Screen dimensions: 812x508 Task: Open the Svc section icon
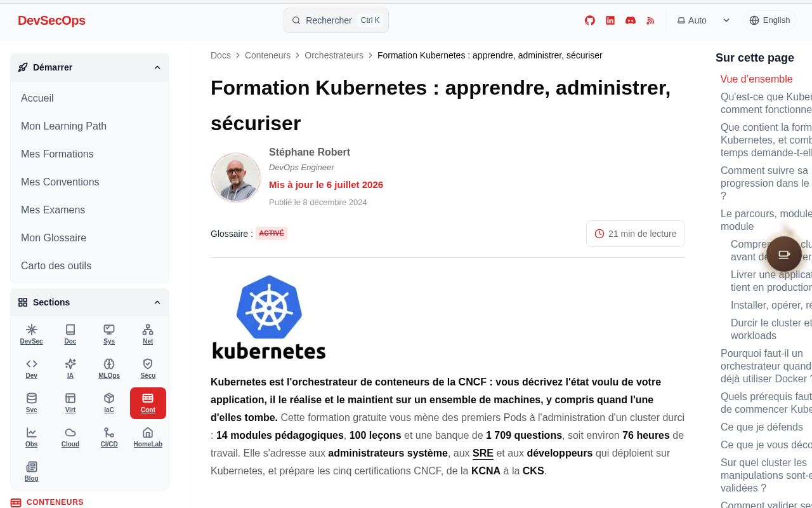pyautogui.click(x=32, y=403)
